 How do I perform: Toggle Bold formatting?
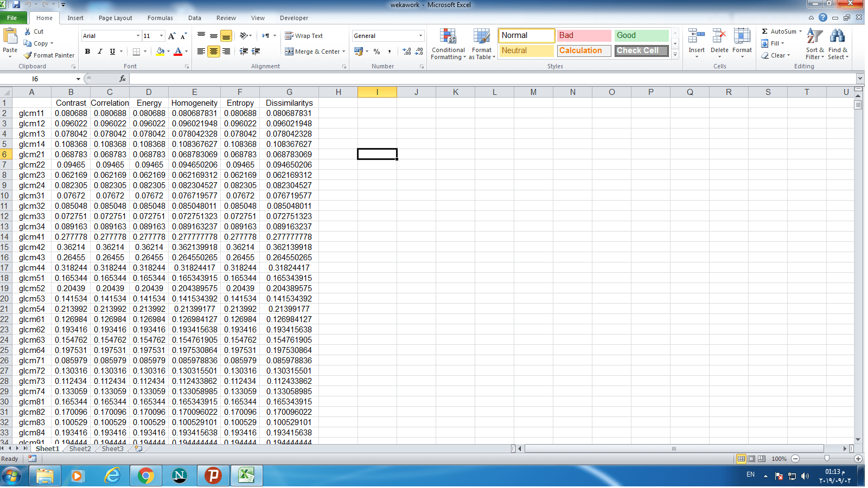87,52
